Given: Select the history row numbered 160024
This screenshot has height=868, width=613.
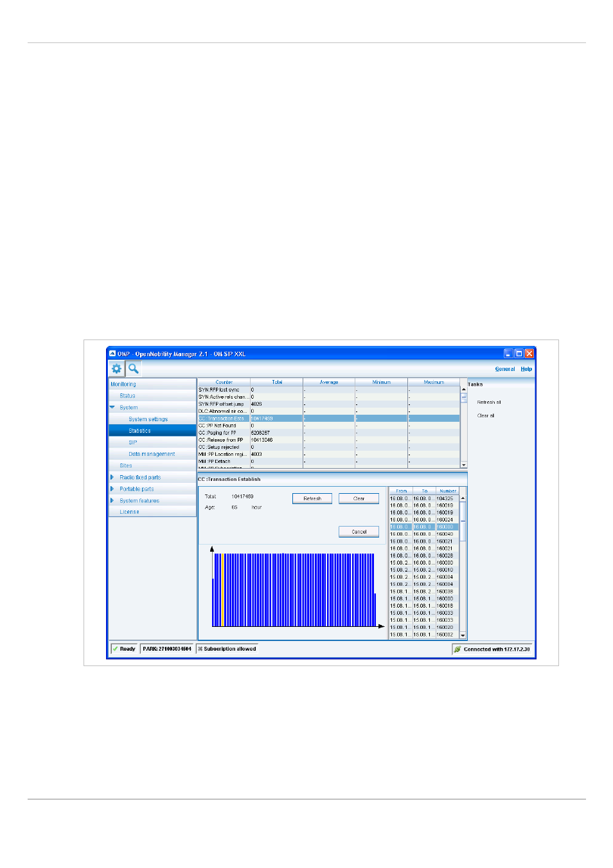Looking at the screenshot, I should pyautogui.click(x=424, y=520).
